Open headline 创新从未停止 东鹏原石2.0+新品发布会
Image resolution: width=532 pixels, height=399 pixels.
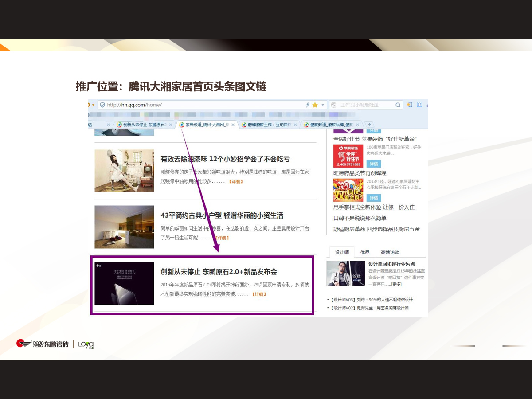coord(219,272)
